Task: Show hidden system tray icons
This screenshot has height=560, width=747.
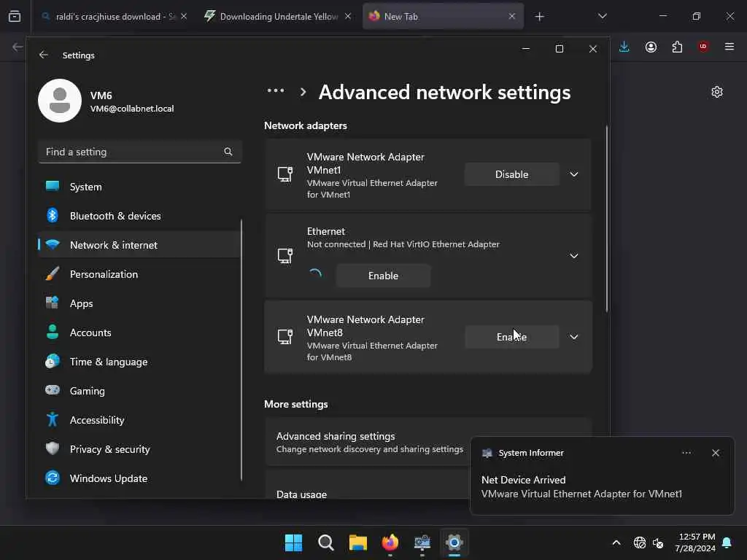Action: 616,542
